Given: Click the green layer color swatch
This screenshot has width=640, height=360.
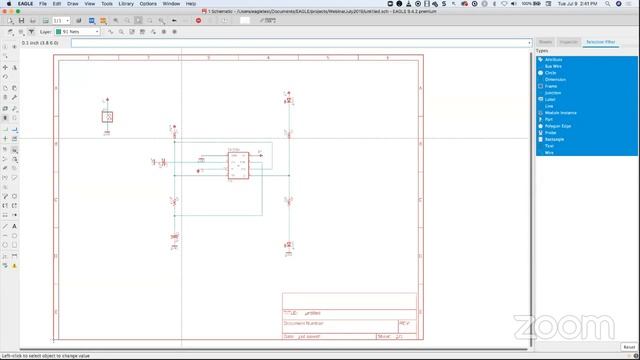Looking at the screenshot, I should (58, 31).
